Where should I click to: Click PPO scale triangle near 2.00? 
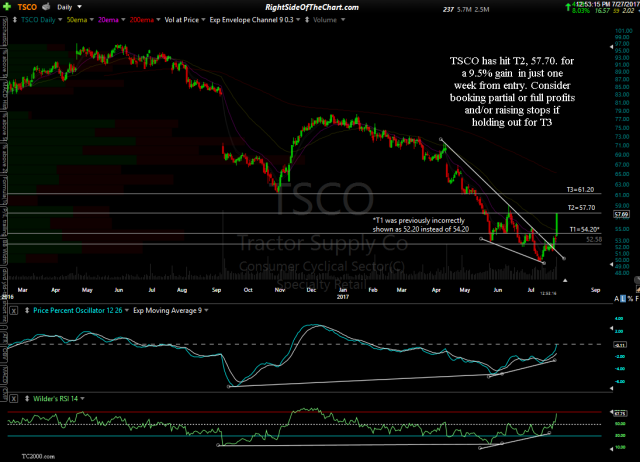pyautogui.click(x=611, y=329)
